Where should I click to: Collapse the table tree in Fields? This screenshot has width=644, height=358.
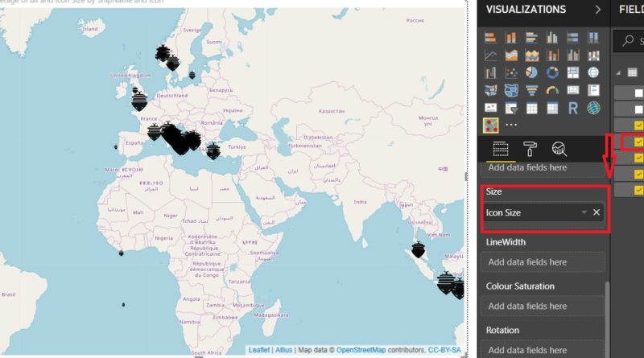coord(620,72)
